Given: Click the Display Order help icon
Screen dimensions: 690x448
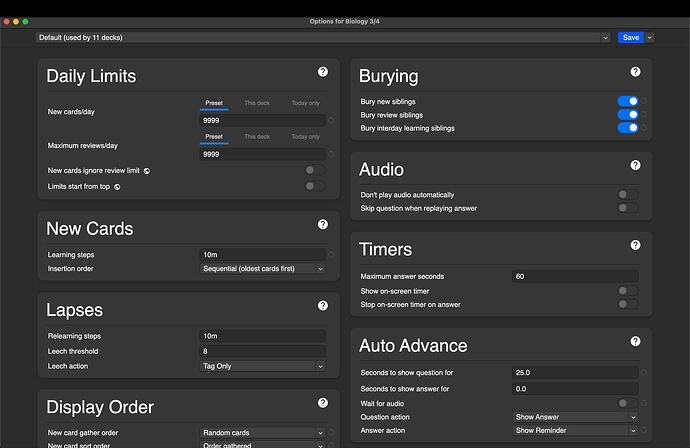Looking at the screenshot, I should [323, 403].
